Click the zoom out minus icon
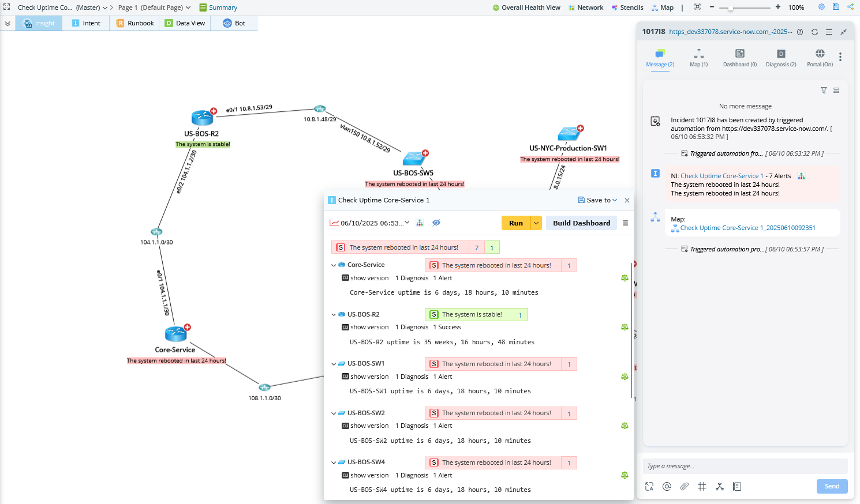 tap(712, 7)
